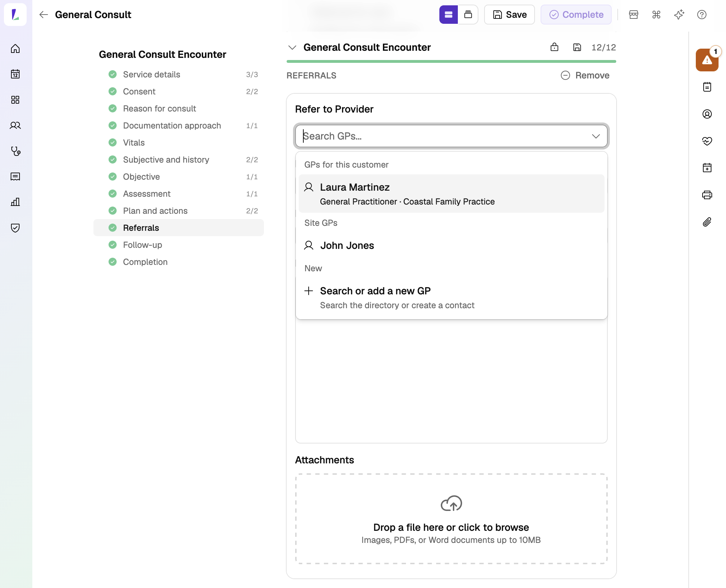Go to Consent section
Viewport: 726px width, 588px height.
(179, 91)
